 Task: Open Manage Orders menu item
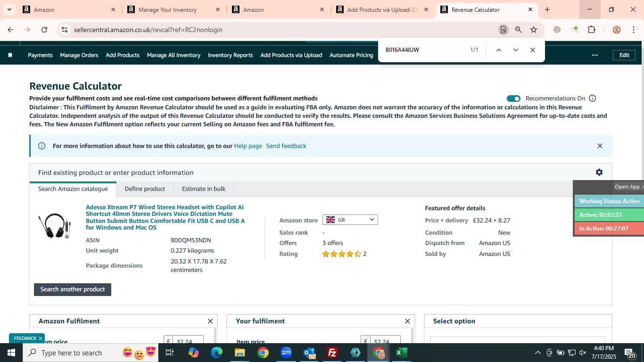click(79, 55)
